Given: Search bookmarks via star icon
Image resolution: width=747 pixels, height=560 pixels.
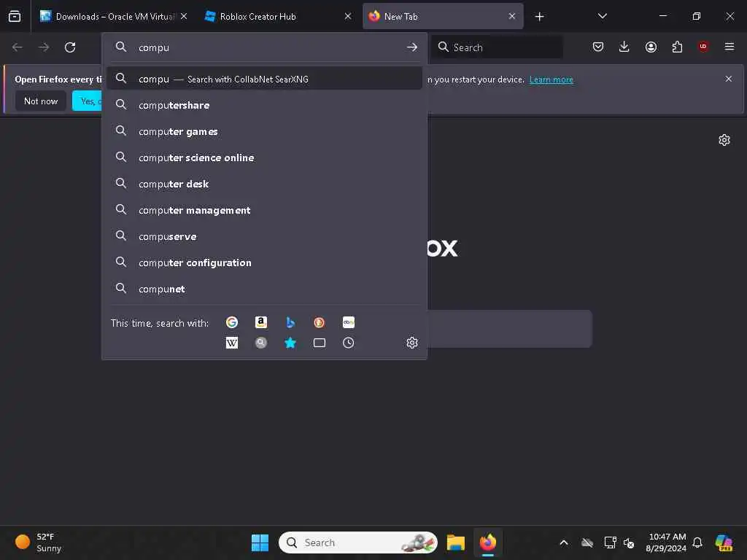Looking at the screenshot, I should coord(290,343).
